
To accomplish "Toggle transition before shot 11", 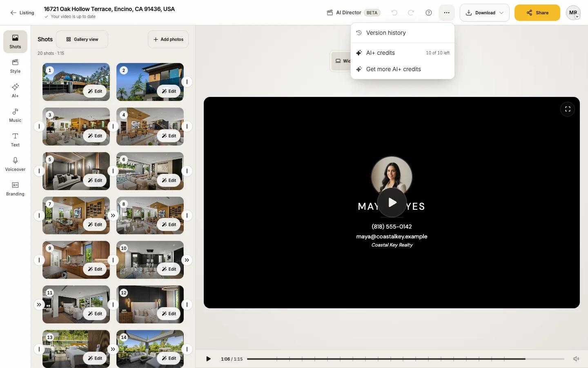I will [x=39, y=305].
